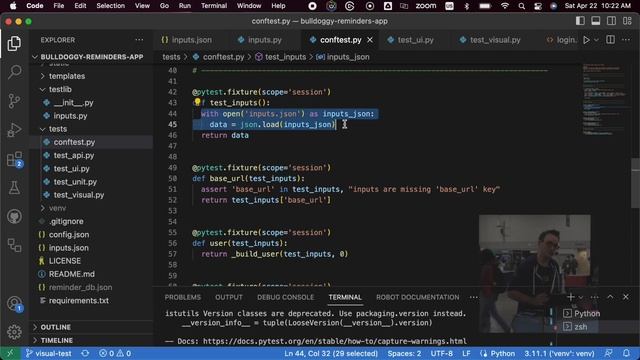Toggle secondary side bar layout button

tap(611, 21)
